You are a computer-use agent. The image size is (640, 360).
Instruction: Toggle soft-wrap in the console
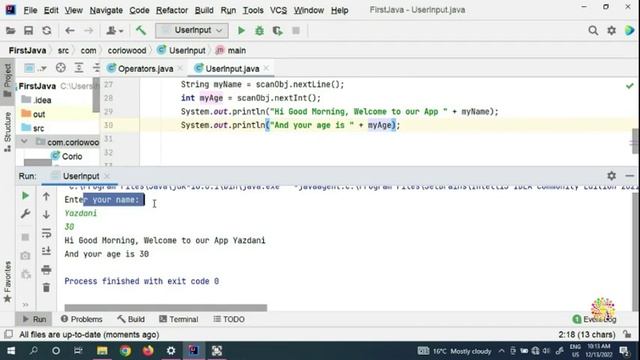coord(46,233)
